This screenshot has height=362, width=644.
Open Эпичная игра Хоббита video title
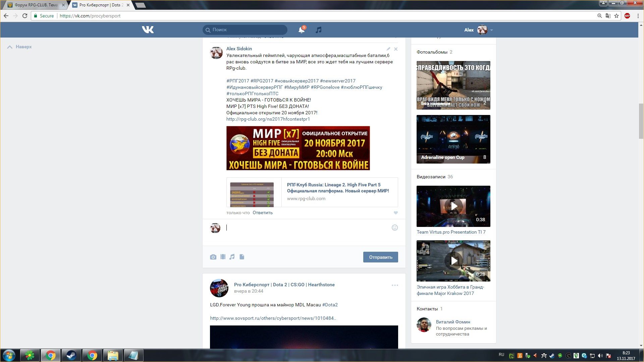[450, 290]
